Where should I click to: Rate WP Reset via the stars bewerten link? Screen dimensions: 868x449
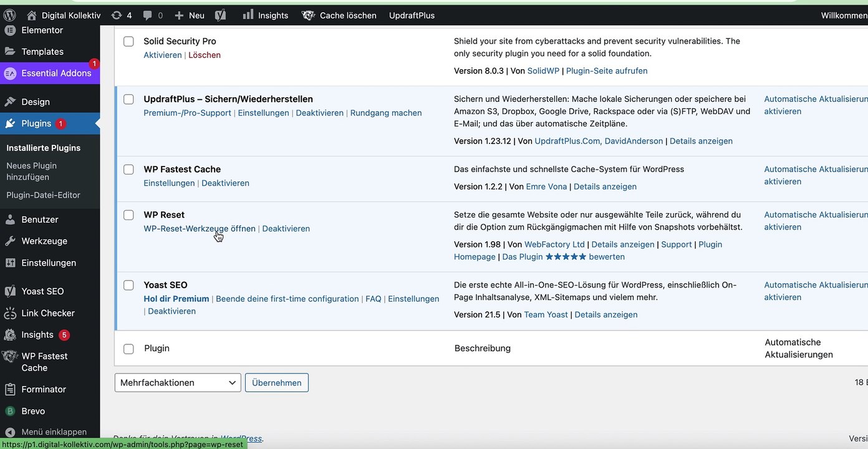(564, 257)
